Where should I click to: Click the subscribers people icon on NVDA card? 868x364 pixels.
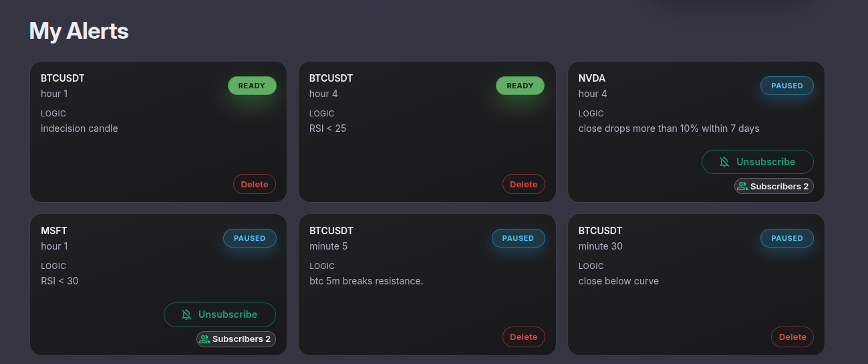click(x=742, y=186)
